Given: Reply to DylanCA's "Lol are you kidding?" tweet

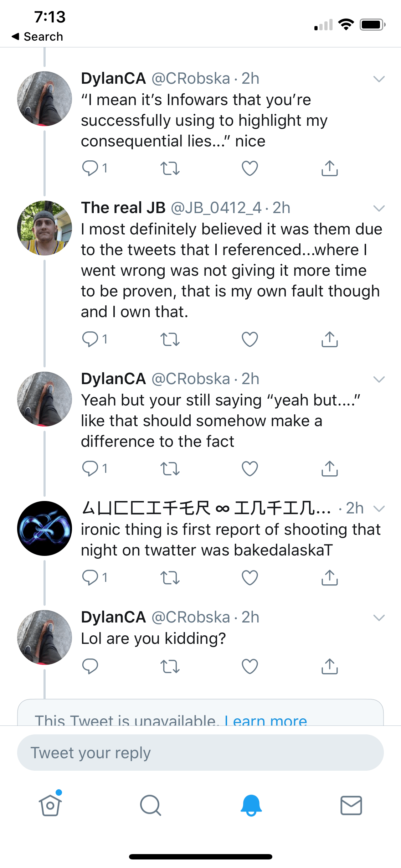Looking at the screenshot, I should pos(90,666).
